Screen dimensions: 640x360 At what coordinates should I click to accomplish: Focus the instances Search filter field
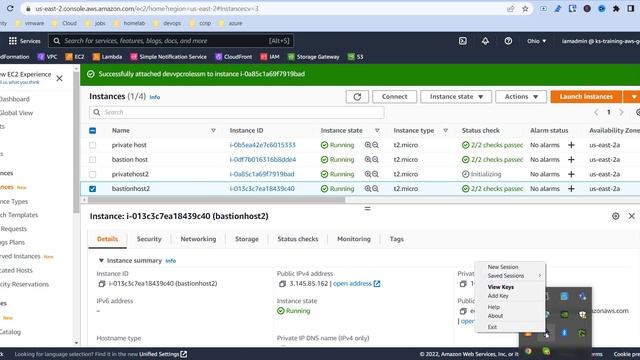[x=237, y=112]
